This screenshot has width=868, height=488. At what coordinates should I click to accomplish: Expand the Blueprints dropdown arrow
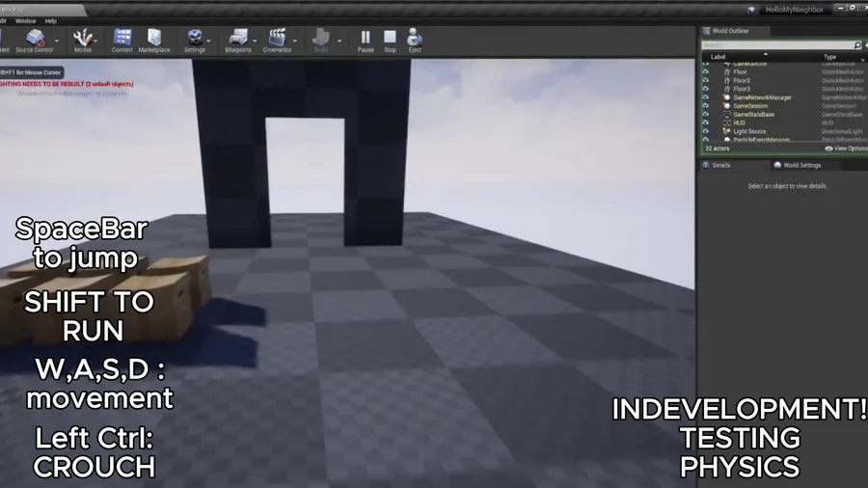(x=255, y=41)
